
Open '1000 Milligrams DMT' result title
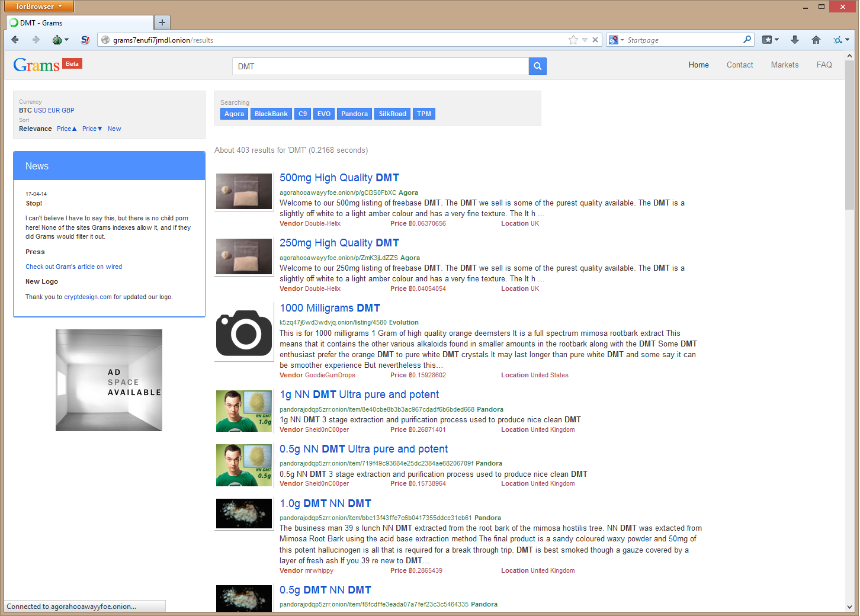tap(330, 308)
